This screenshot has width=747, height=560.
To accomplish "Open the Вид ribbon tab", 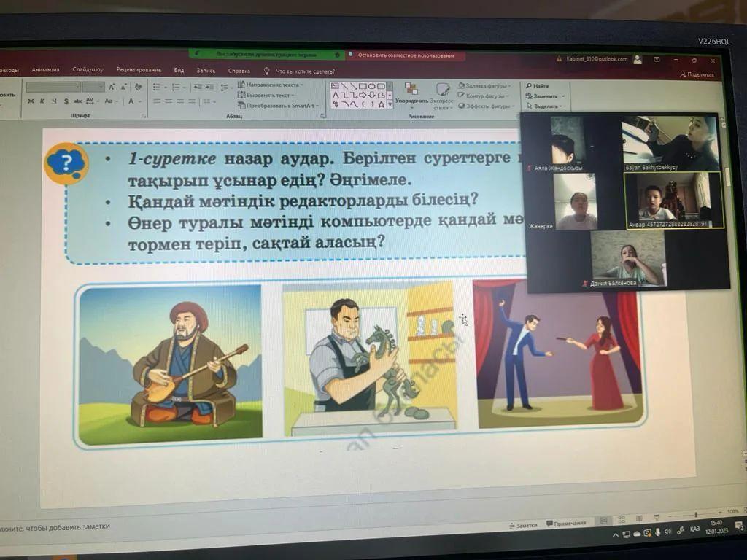I will coord(179,70).
